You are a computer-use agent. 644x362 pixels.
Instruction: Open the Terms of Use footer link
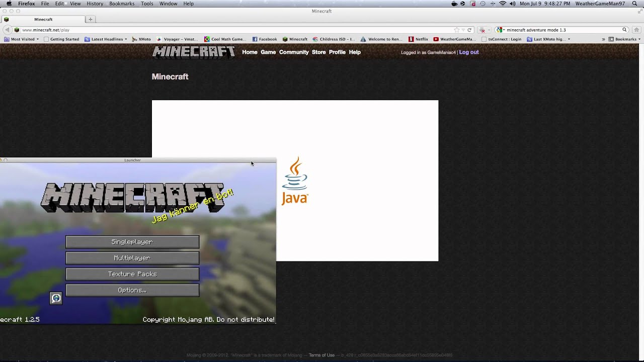321,355
